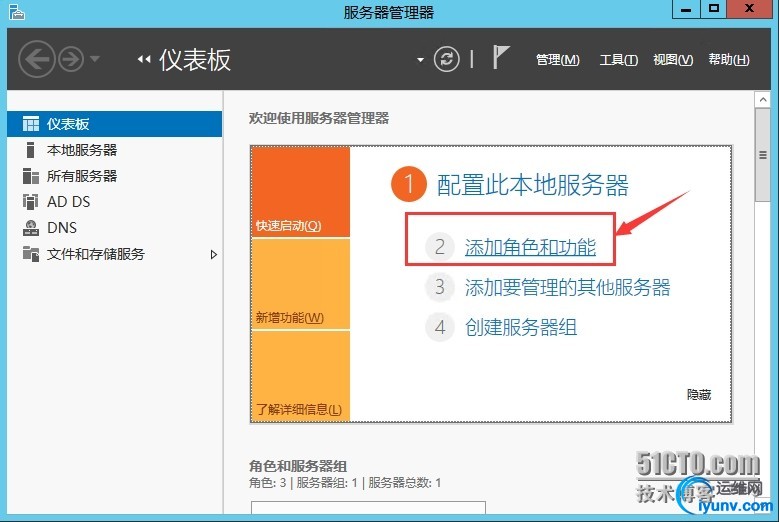Click the back navigation arrow
This screenshot has width=779, height=522.
click(x=36, y=60)
